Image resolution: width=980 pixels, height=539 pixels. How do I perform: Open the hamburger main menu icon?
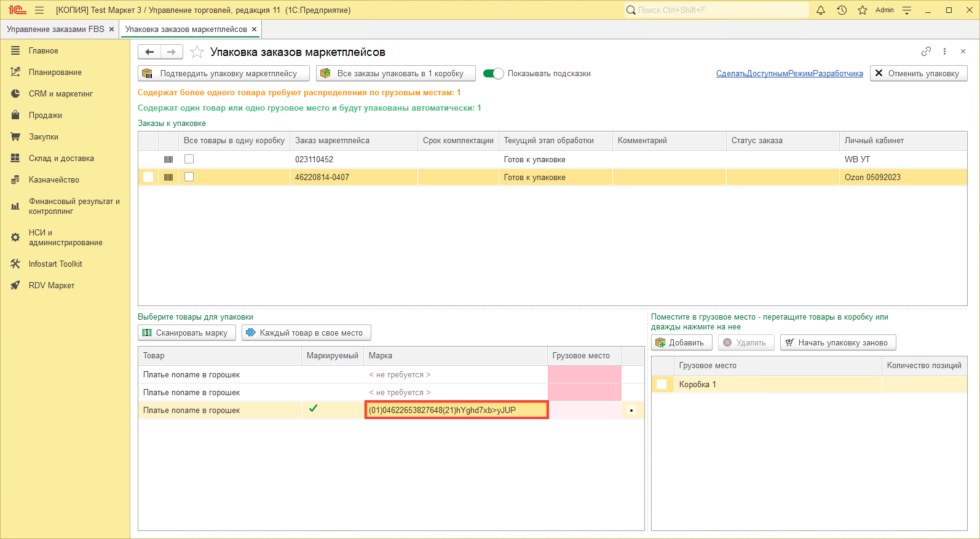coord(39,10)
